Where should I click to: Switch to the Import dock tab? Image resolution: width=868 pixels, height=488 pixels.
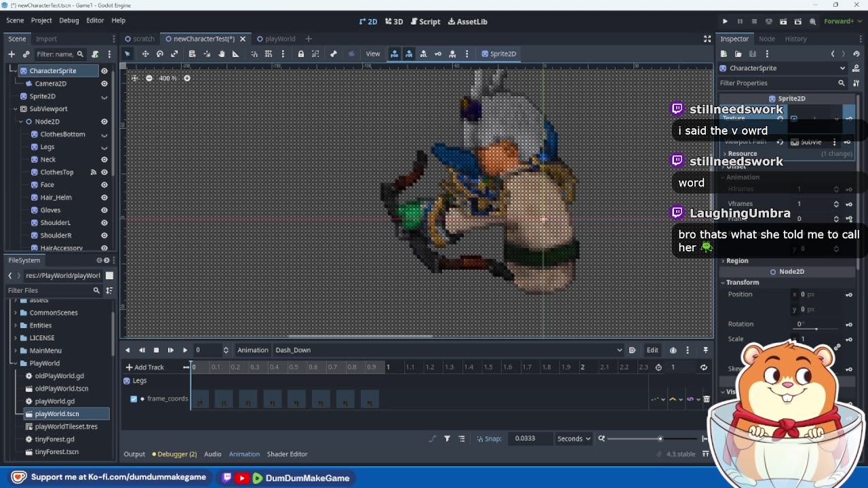click(46, 39)
